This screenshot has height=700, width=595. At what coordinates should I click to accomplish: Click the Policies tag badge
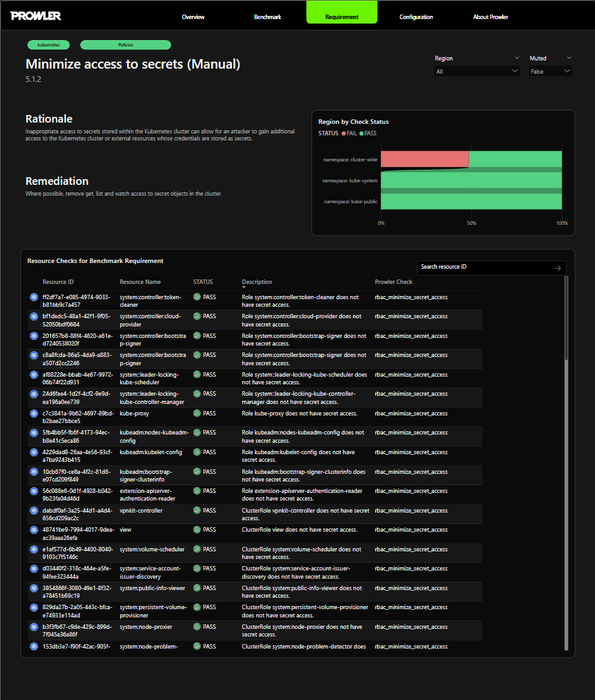pyautogui.click(x=125, y=44)
